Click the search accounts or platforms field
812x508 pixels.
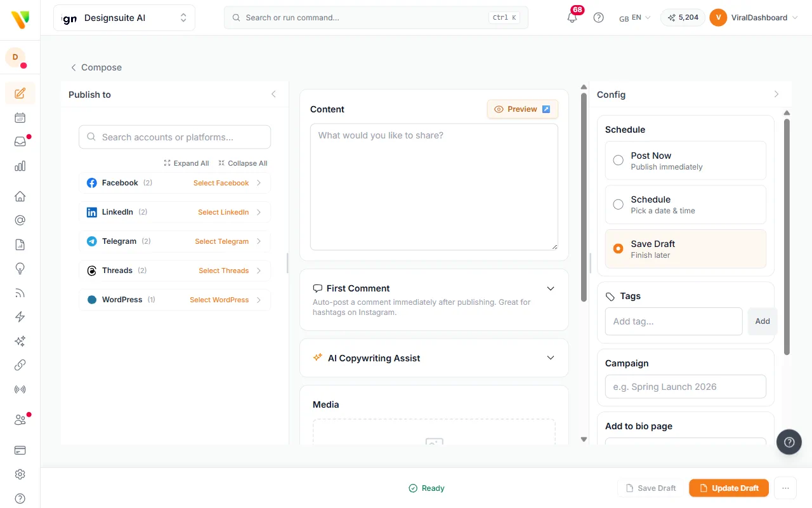(x=174, y=137)
